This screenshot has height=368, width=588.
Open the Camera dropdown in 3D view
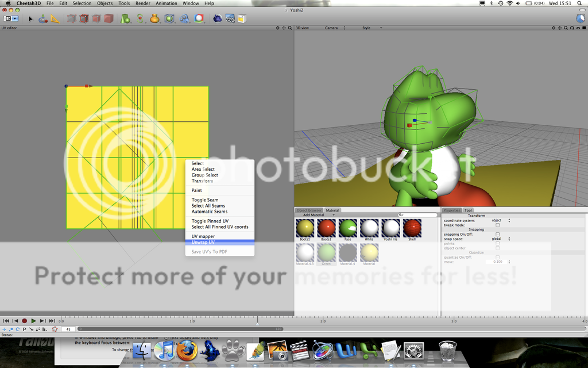tap(335, 28)
